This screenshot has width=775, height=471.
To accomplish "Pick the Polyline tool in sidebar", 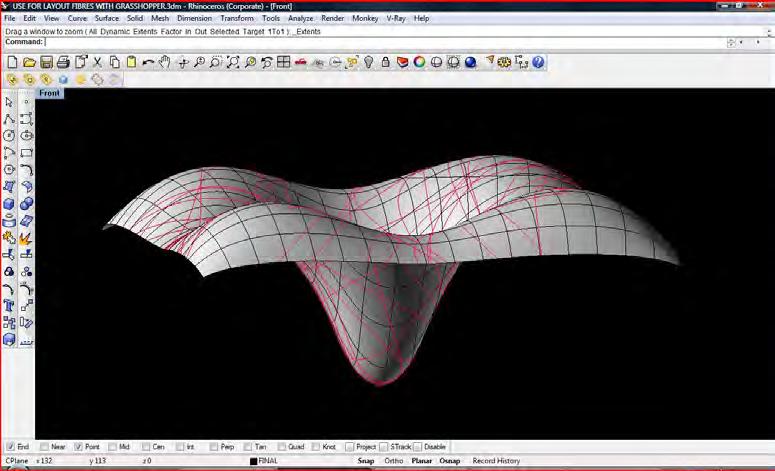I will [x=10, y=118].
